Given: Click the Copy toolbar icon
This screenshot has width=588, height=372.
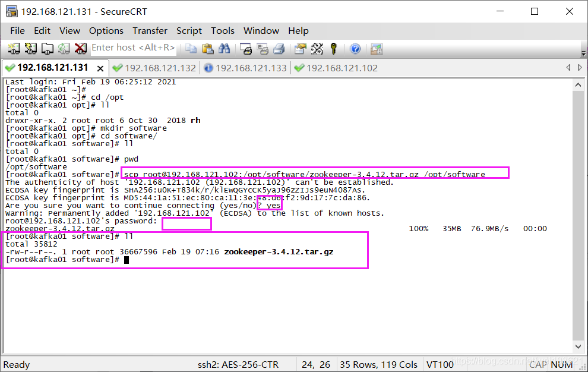Looking at the screenshot, I should tap(191, 48).
